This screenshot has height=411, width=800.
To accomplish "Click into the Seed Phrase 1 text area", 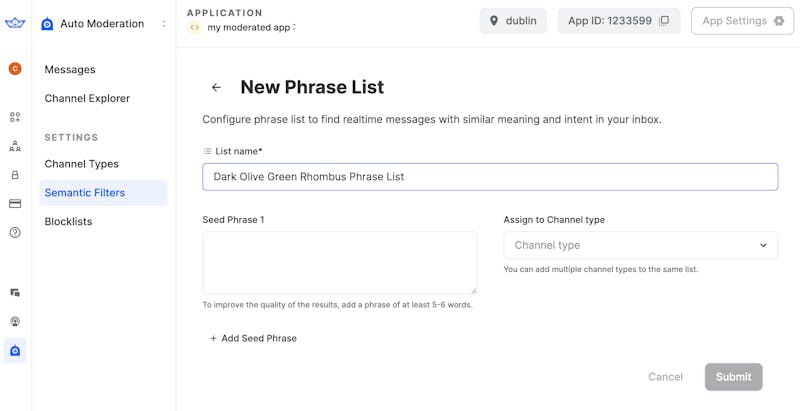I will coord(339,263).
